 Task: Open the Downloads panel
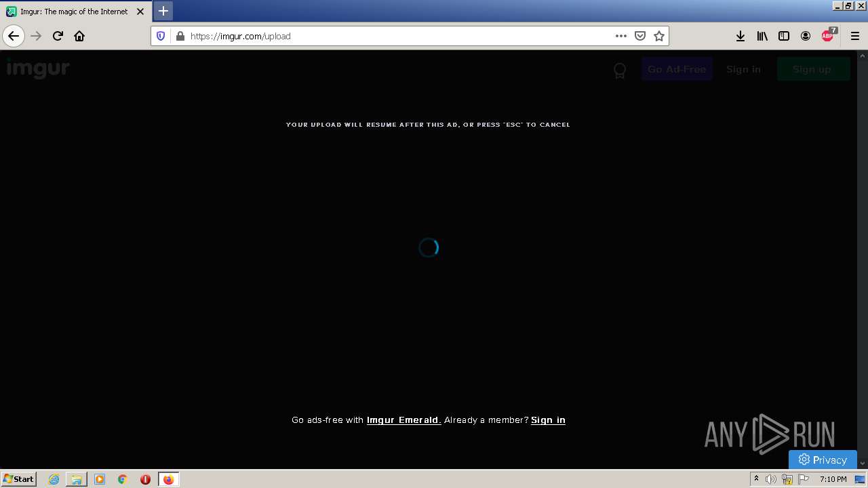(x=741, y=36)
